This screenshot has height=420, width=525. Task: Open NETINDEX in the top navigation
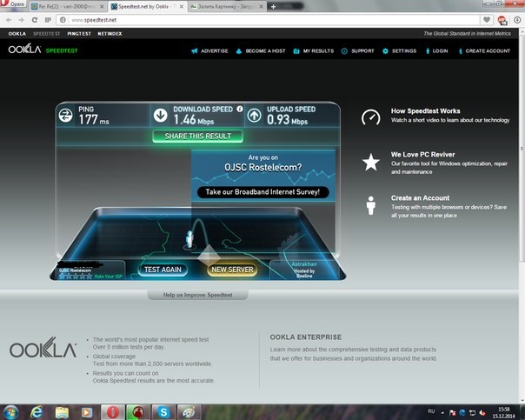110,34
